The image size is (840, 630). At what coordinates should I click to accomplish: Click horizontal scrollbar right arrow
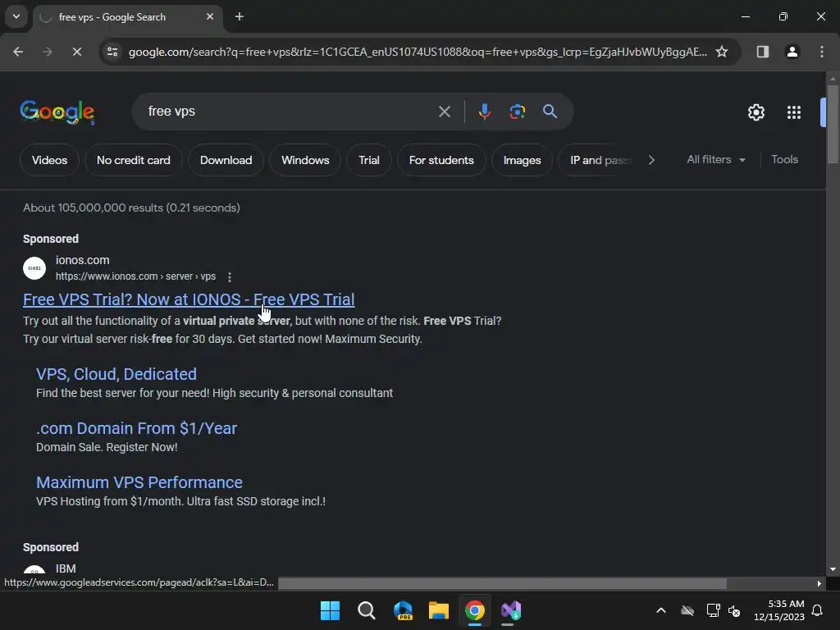click(x=819, y=583)
